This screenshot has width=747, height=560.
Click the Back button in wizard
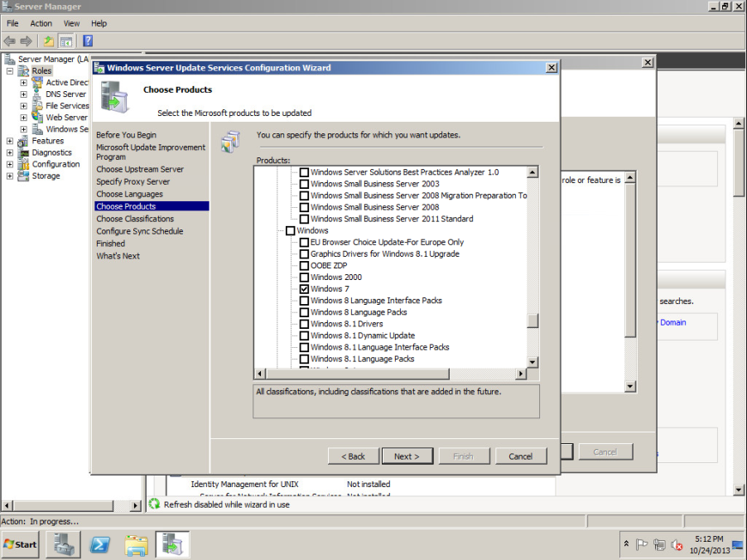point(353,456)
